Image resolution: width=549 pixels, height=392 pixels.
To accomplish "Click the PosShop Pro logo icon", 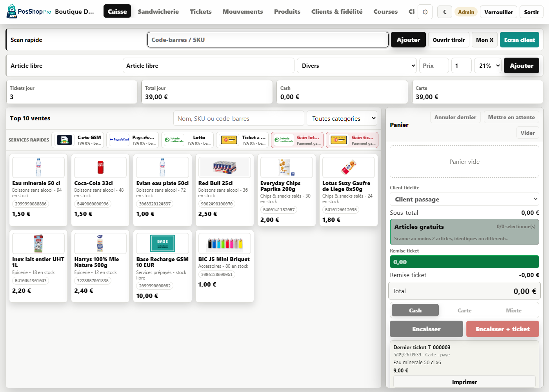I will tap(12, 11).
